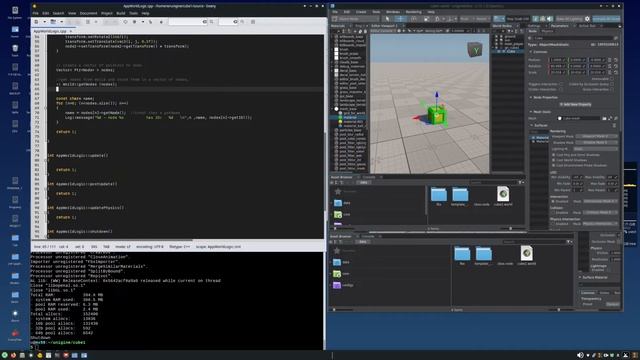Select the ground node in World Nodes
Viewport: 640px width, 360px height.
pos(510,36)
